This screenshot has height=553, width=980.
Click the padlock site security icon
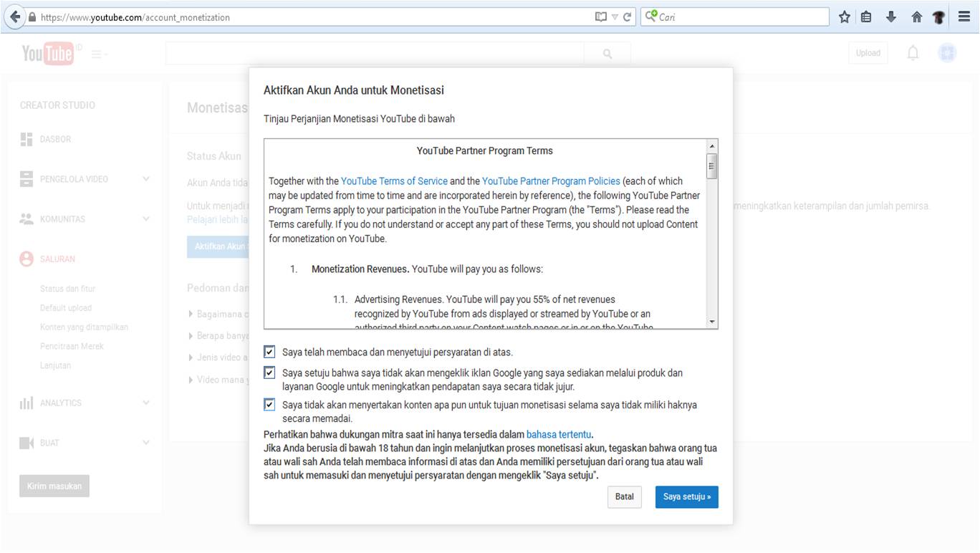click(x=32, y=17)
